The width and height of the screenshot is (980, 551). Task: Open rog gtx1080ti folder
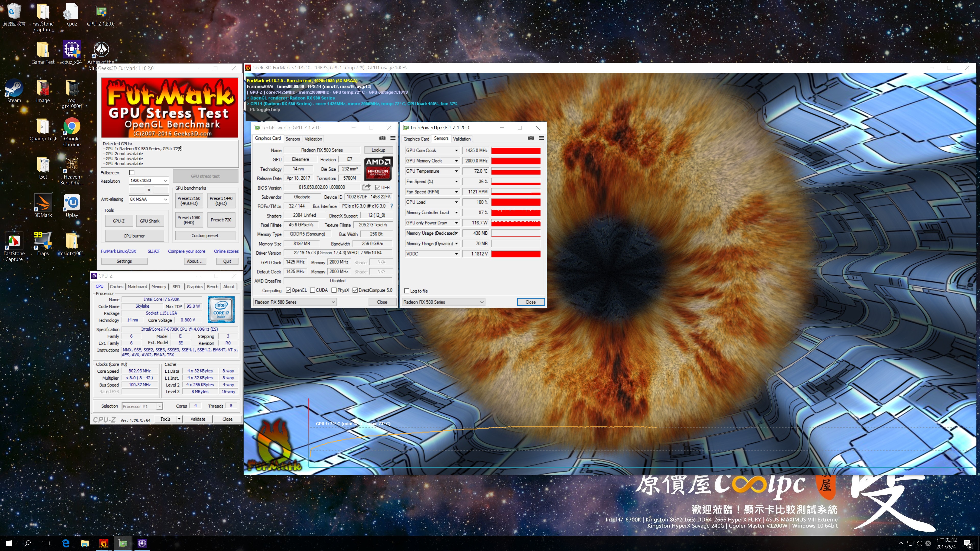(71, 94)
